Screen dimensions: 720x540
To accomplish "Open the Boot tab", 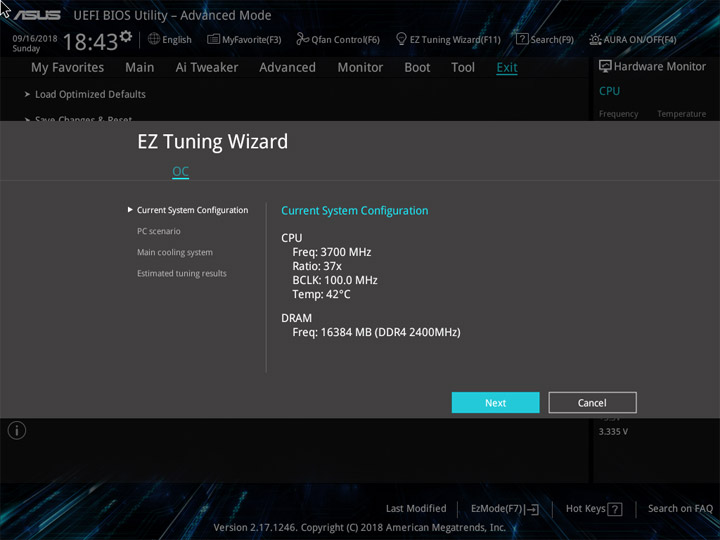I will [x=417, y=68].
